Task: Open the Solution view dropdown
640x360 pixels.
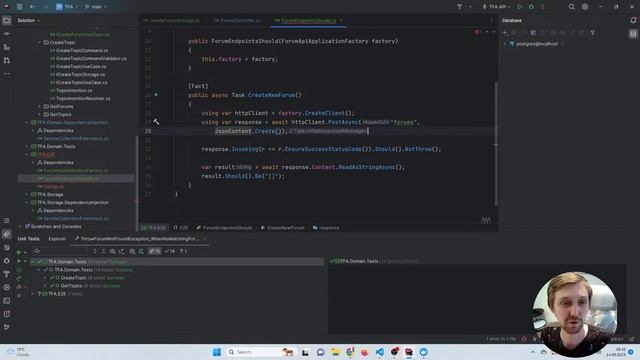Action: pos(29,20)
